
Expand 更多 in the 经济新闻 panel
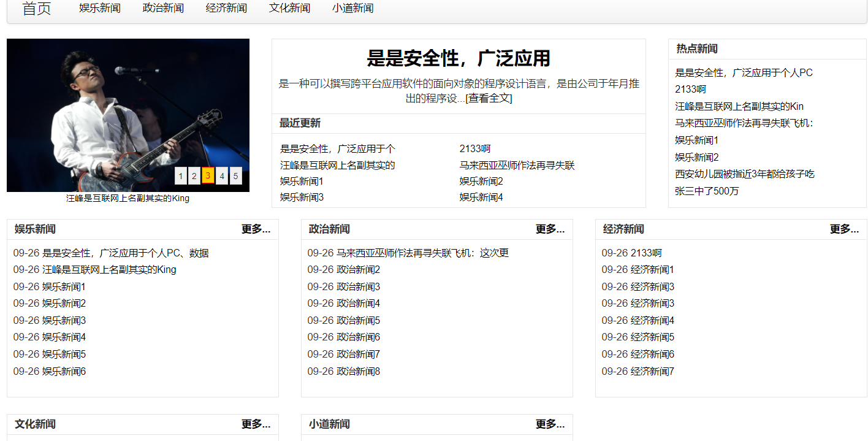[844, 229]
